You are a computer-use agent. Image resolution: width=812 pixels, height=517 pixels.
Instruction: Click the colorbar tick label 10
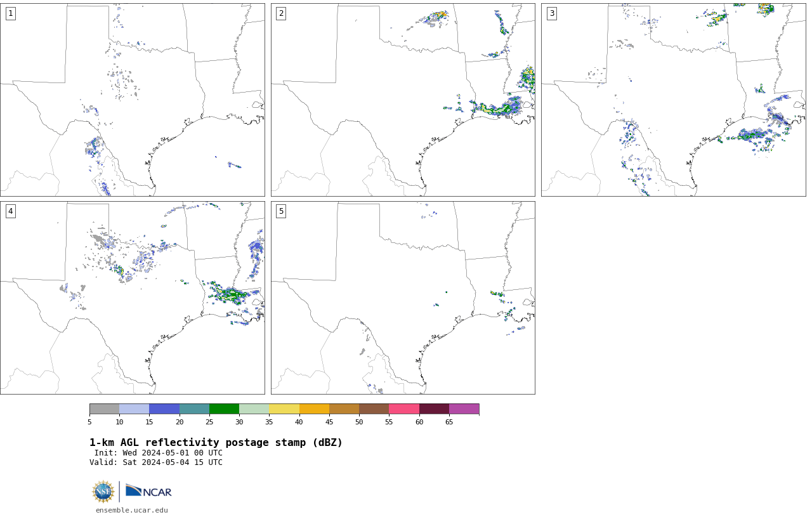coord(119,422)
